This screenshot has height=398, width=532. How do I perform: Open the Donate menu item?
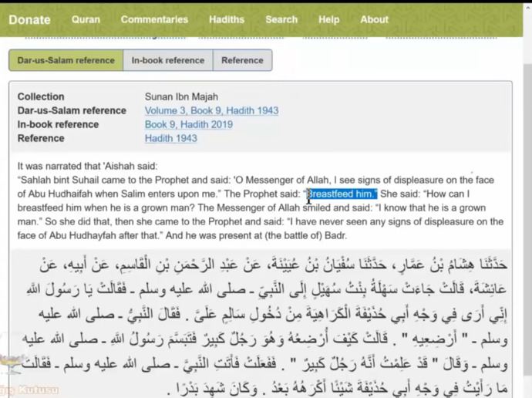point(29,20)
